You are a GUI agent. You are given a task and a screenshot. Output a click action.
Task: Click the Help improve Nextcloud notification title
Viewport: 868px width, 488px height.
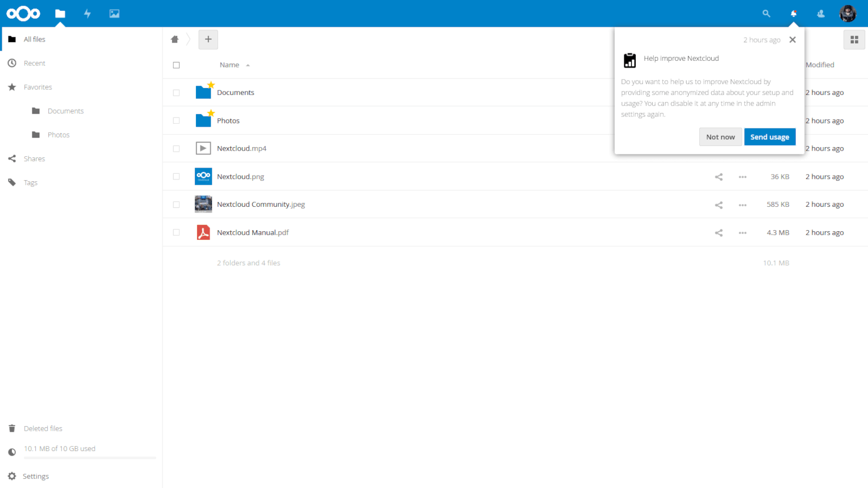click(681, 58)
